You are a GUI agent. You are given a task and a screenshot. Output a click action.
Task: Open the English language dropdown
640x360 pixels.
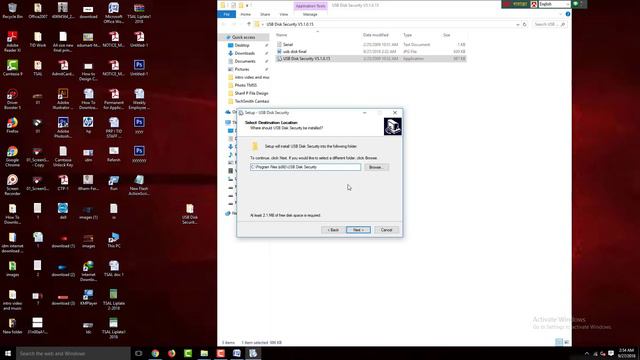[x=554, y=4]
